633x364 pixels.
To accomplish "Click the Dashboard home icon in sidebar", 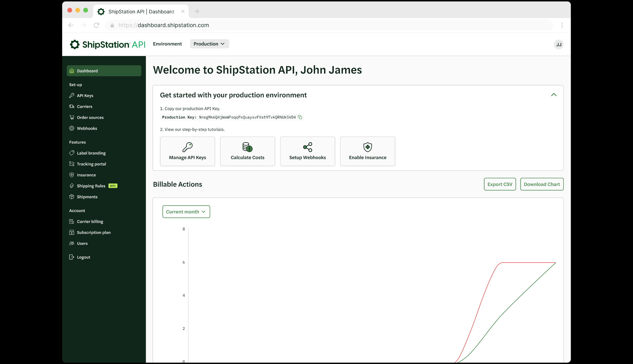I will pos(72,71).
